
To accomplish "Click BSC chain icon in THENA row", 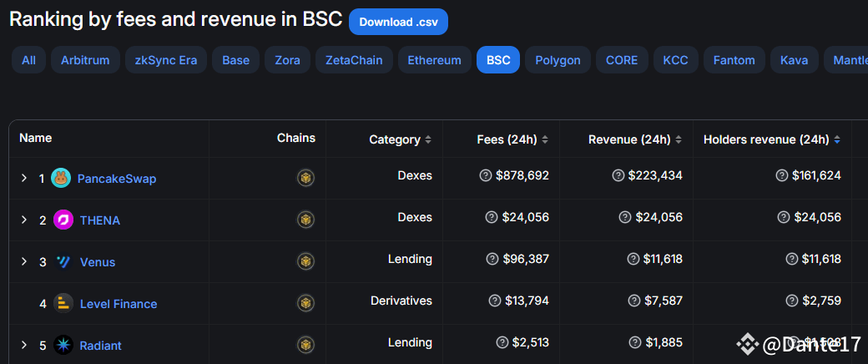I will coord(305,220).
